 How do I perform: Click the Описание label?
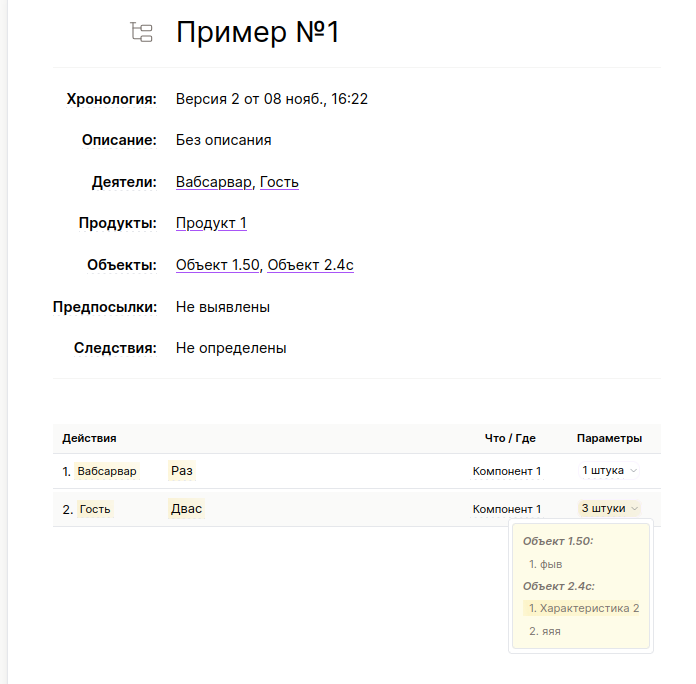[119, 140]
